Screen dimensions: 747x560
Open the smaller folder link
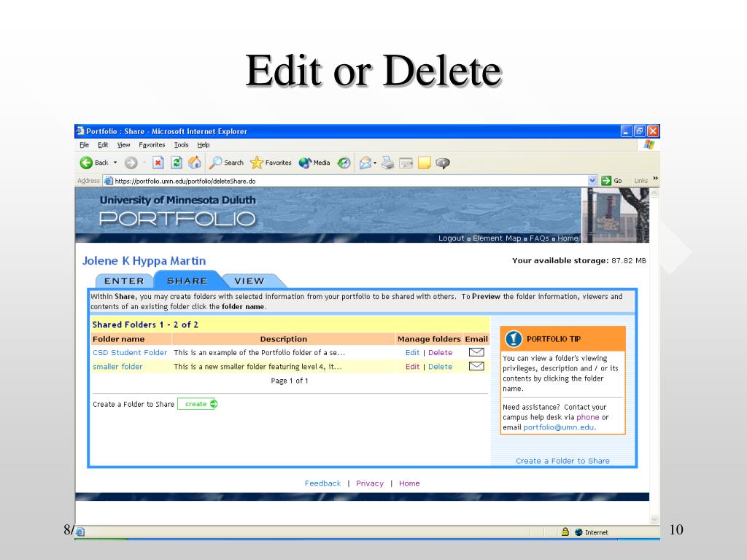117,367
